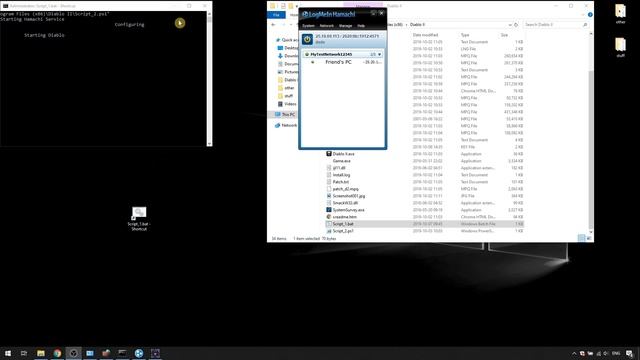Select the Install.log file

click(341, 175)
